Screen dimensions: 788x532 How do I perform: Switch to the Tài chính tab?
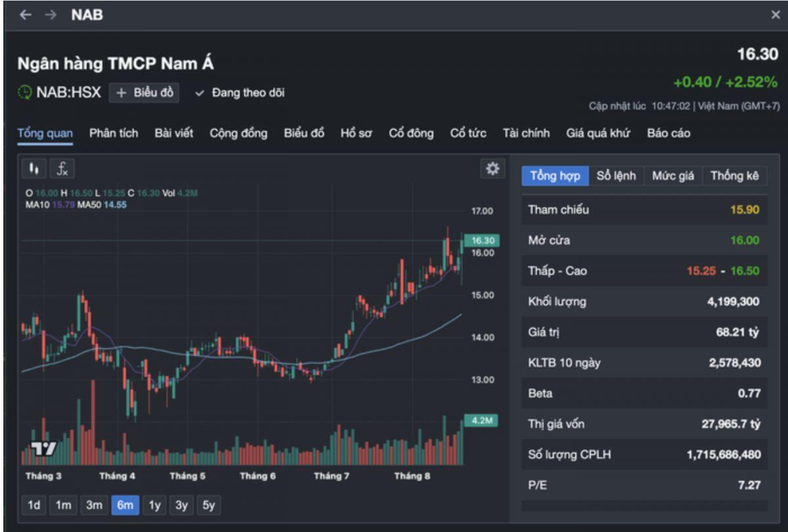click(x=526, y=133)
